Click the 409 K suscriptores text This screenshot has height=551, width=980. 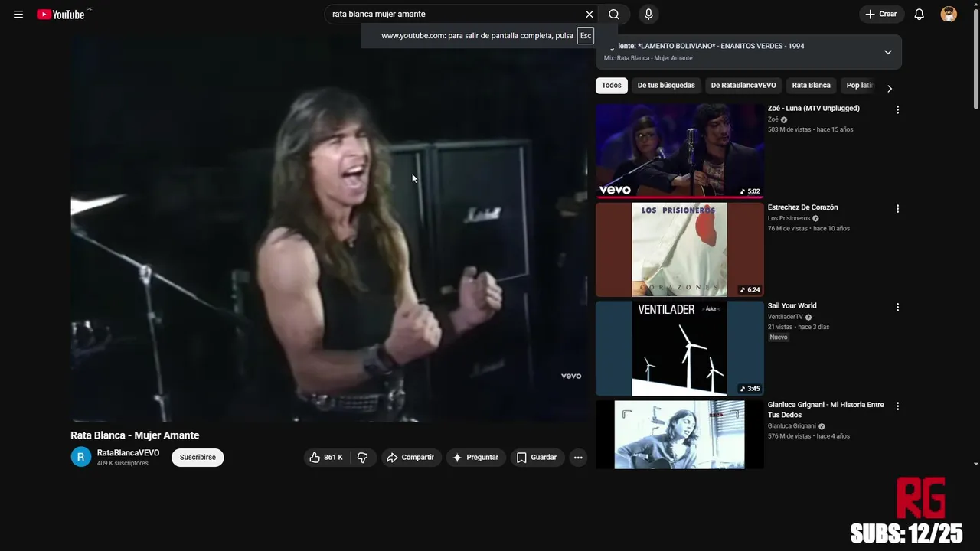(122, 464)
